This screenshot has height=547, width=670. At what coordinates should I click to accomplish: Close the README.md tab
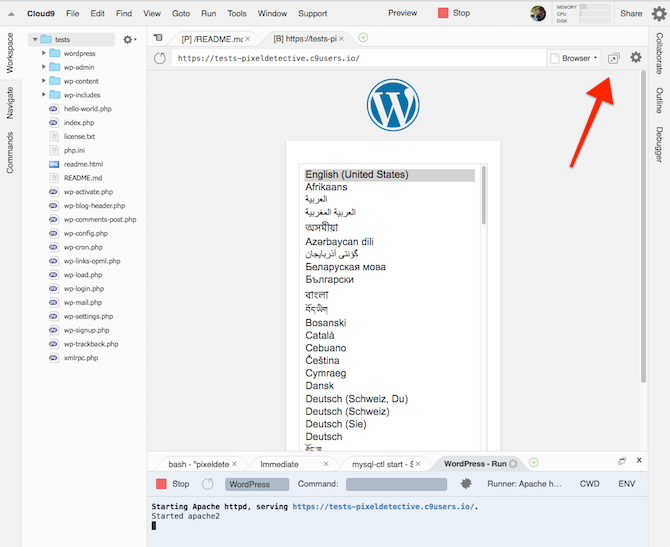pos(247,38)
